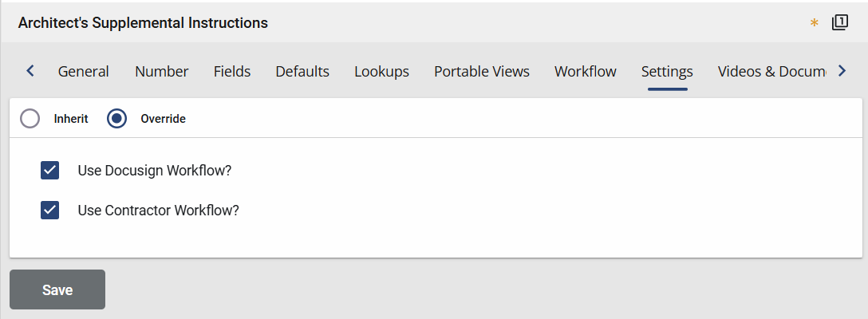
Task: Click the numbered pages icon in header
Action: [x=839, y=23]
